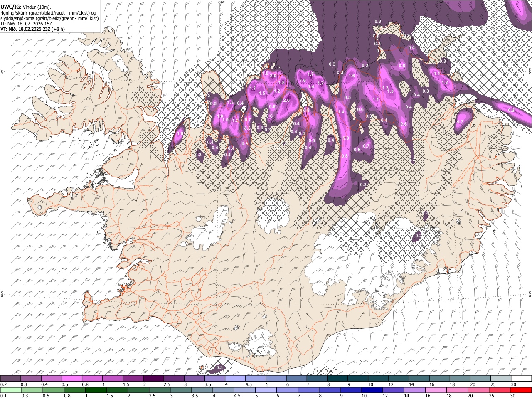Image resolution: width=532 pixels, height=399 pixels.
Task: Click the 0.2 value in the eastern highland patch
Action: click(418, 236)
